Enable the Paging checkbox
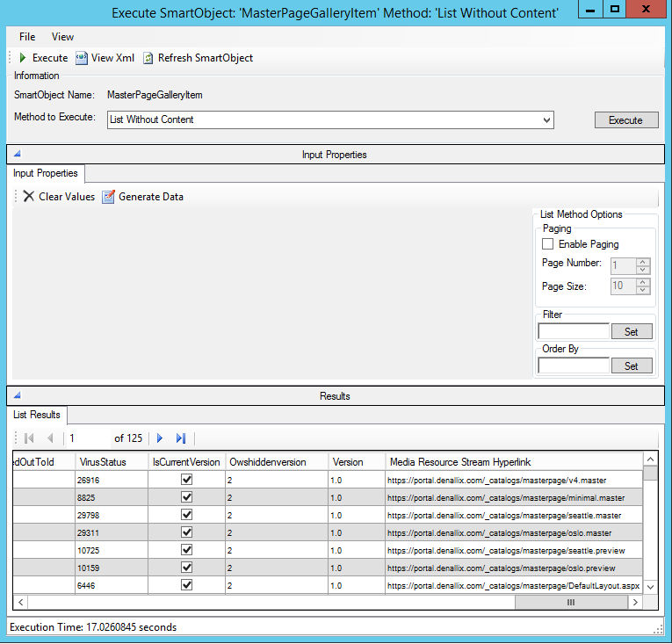The width and height of the screenshot is (672, 644). coord(548,244)
